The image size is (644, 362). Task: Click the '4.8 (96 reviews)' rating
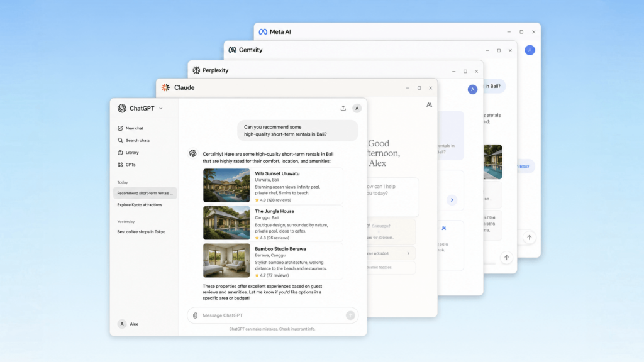click(x=272, y=238)
